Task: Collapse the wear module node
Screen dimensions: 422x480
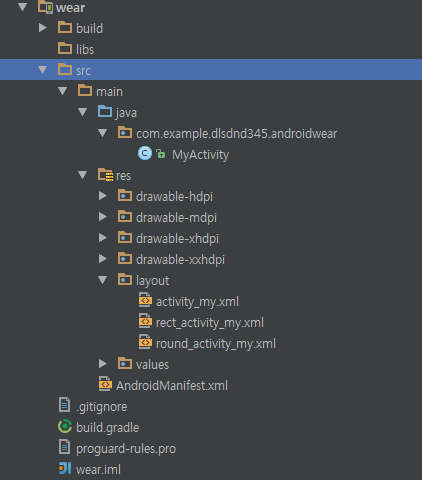Action: [22, 7]
